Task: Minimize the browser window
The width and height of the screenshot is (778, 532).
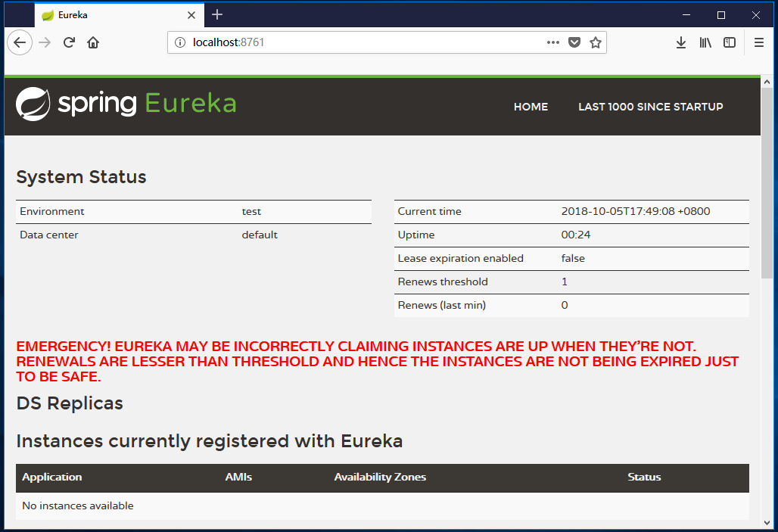Action: pos(686,15)
